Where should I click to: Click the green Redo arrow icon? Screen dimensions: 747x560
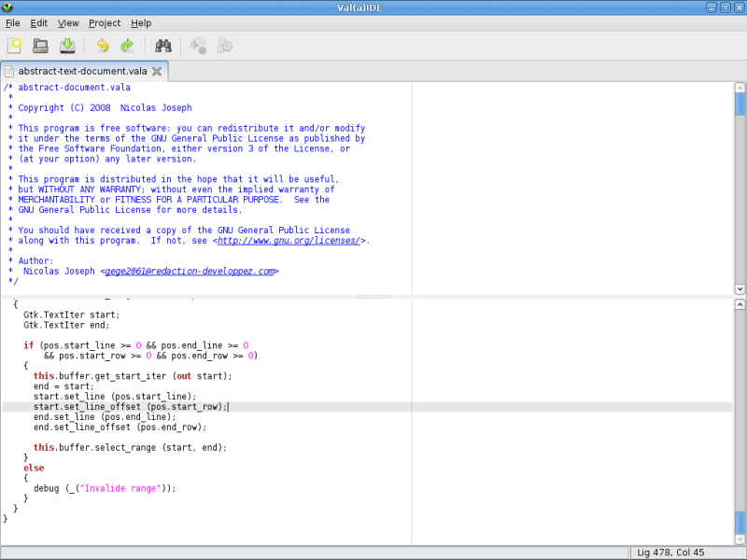click(x=127, y=46)
